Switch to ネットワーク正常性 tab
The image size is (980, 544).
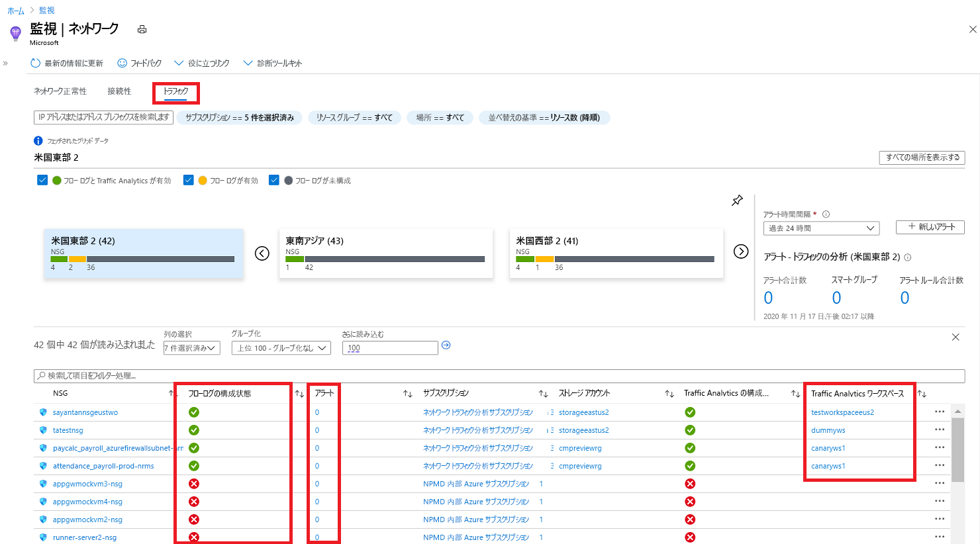(x=60, y=91)
